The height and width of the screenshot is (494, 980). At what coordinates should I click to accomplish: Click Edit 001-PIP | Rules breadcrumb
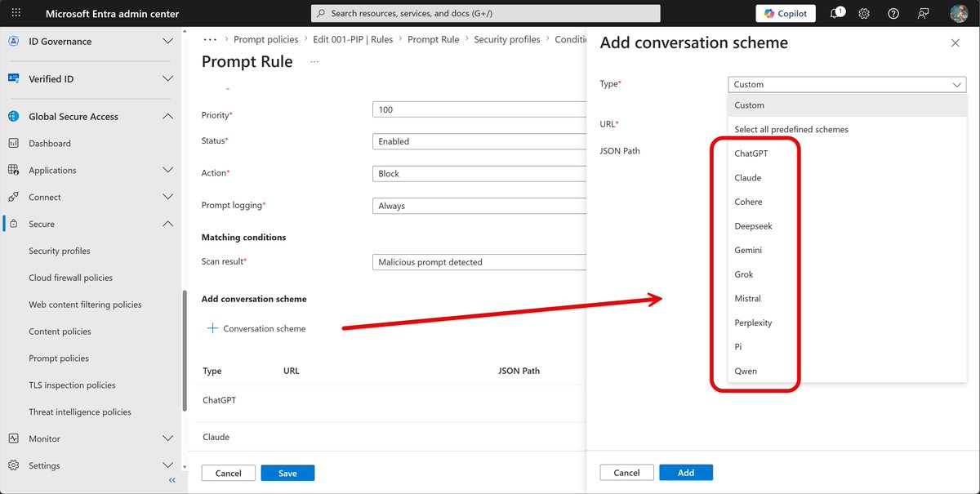coord(353,39)
